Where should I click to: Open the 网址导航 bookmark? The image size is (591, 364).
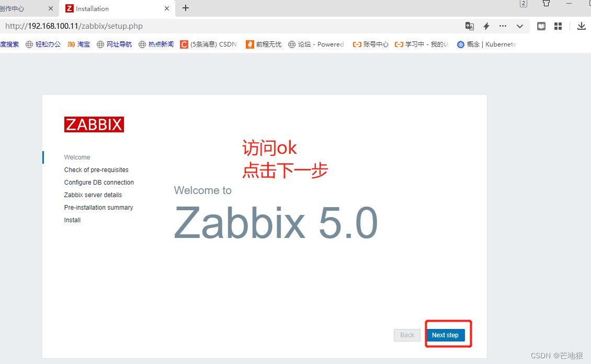(x=114, y=44)
